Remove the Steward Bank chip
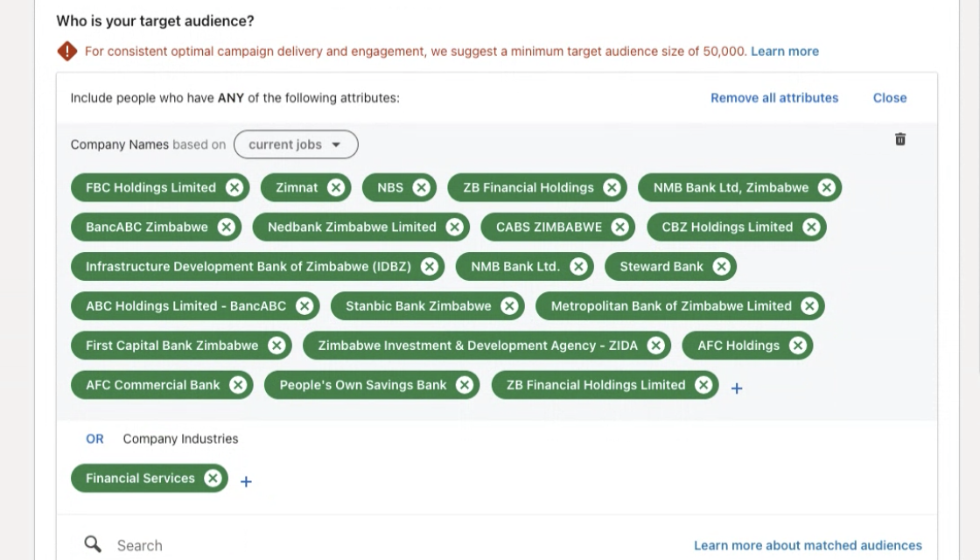Screen dimensions: 980x560 721,267
